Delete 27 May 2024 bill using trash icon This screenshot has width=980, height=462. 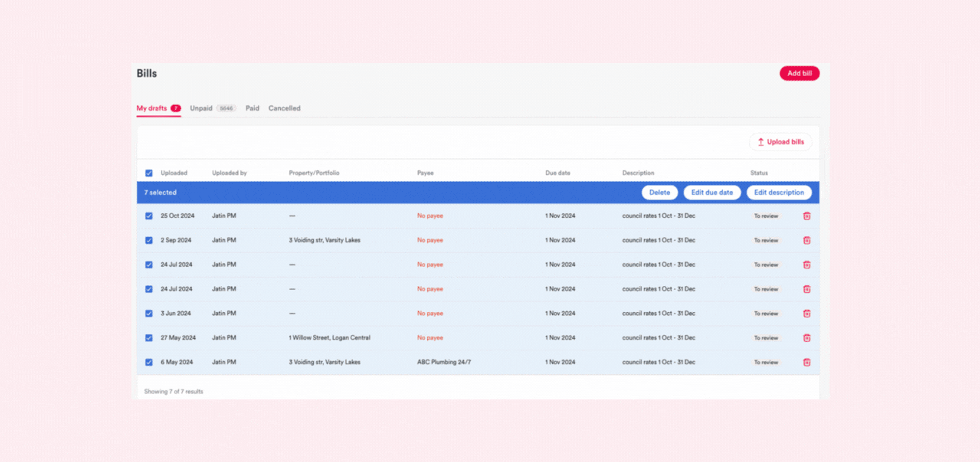(806, 338)
